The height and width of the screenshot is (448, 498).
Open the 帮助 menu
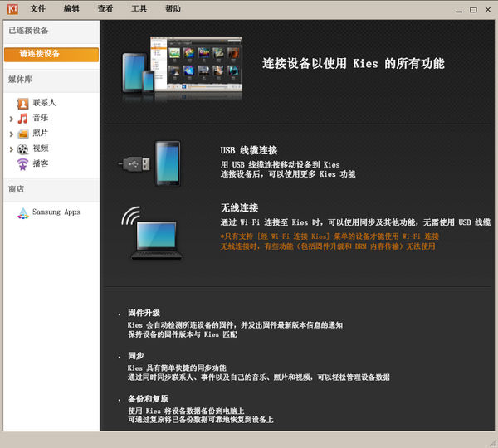point(173,8)
